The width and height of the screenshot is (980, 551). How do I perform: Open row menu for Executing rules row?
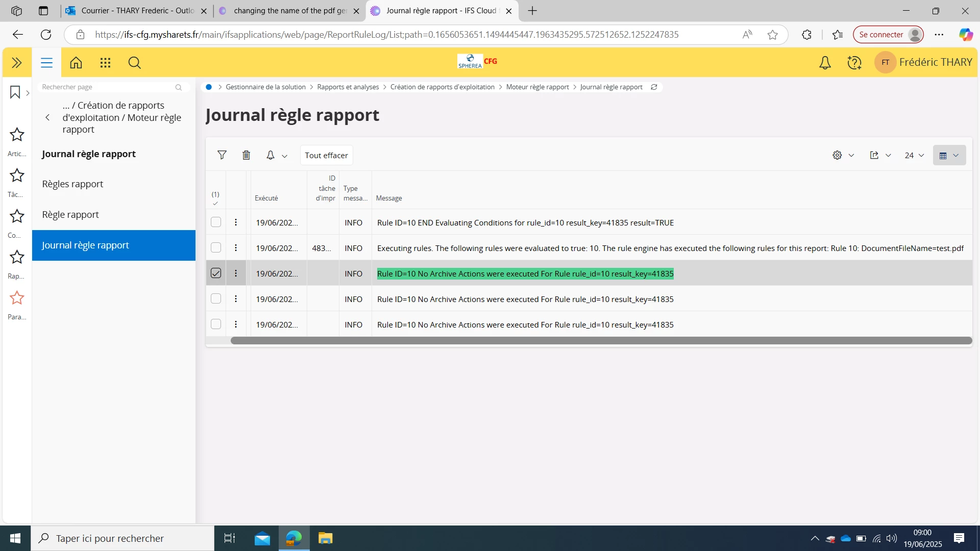tap(236, 248)
